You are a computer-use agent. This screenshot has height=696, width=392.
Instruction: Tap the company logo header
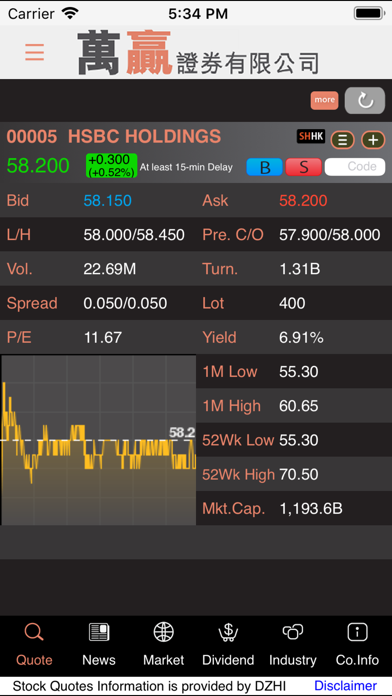coord(198,52)
